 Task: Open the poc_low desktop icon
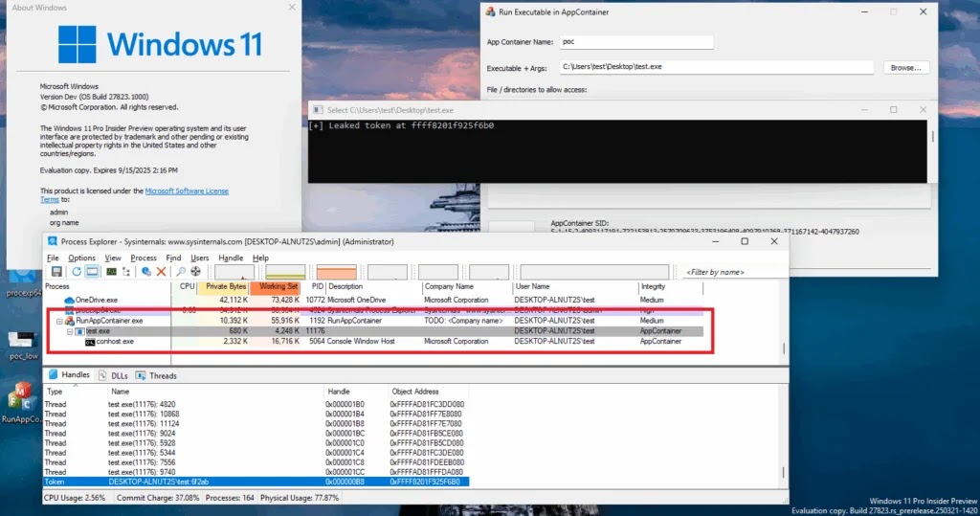tap(23, 346)
